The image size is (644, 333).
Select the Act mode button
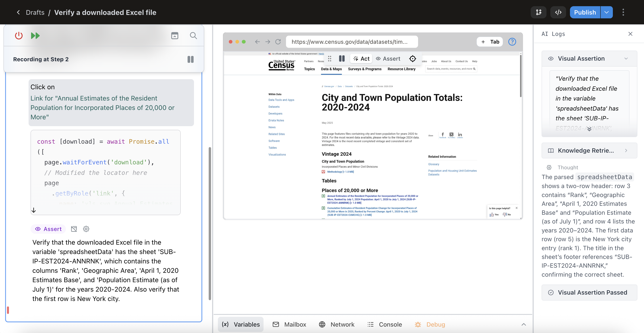pos(361,58)
